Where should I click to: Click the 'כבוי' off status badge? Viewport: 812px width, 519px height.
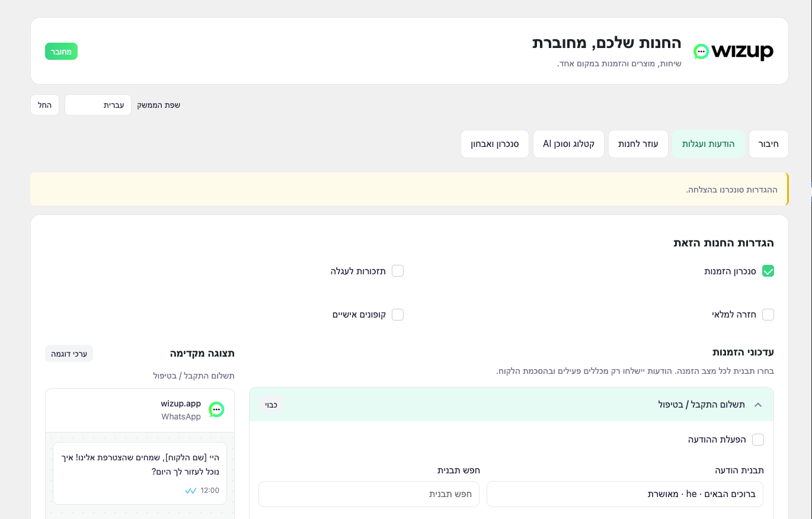271,405
